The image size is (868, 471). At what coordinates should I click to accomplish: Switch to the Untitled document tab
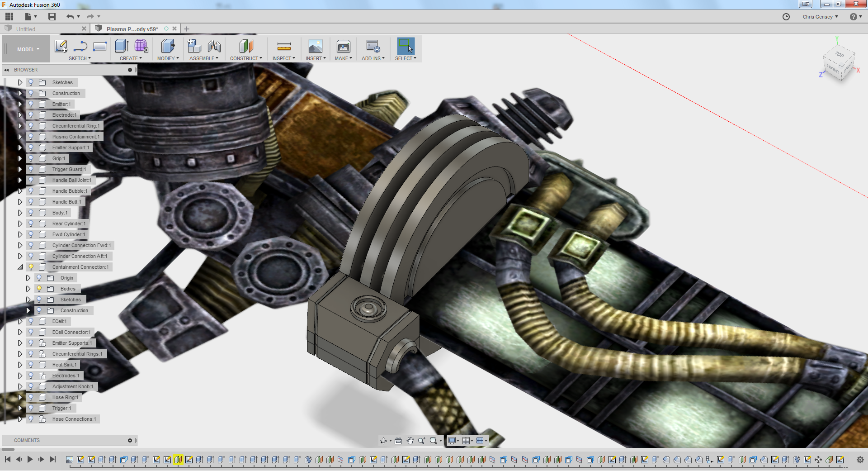(x=26, y=29)
